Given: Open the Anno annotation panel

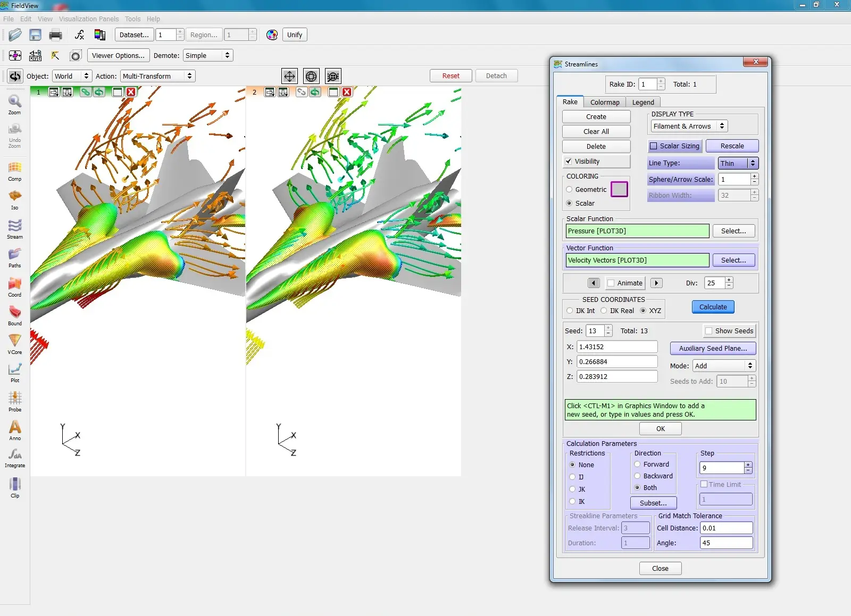Looking at the screenshot, I should pos(15,431).
